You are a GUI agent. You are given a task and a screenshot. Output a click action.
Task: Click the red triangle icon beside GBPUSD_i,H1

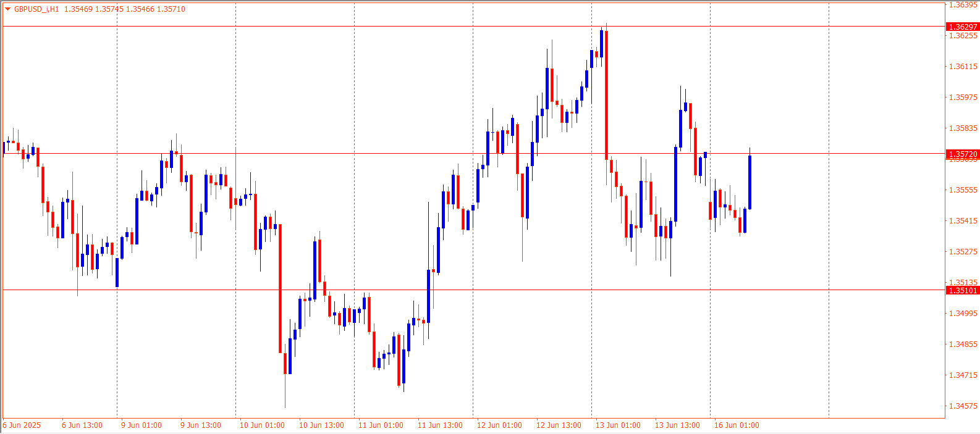tap(7, 9)
